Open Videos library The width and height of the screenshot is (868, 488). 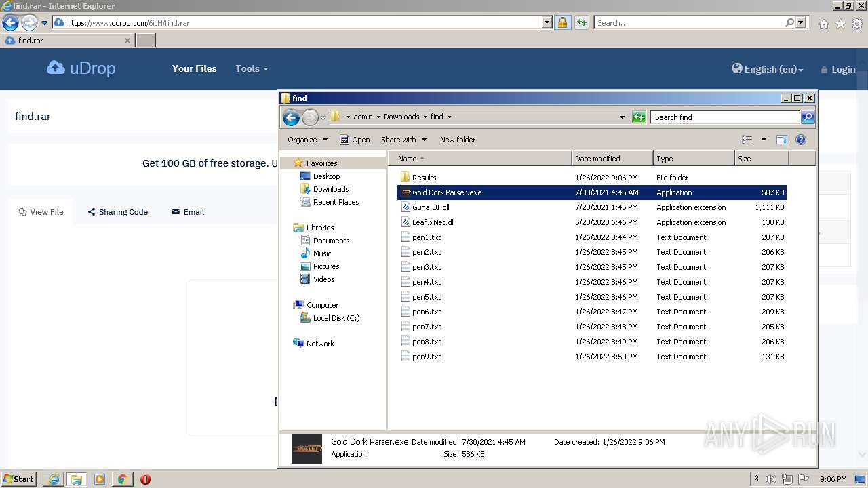click(323, 279)
